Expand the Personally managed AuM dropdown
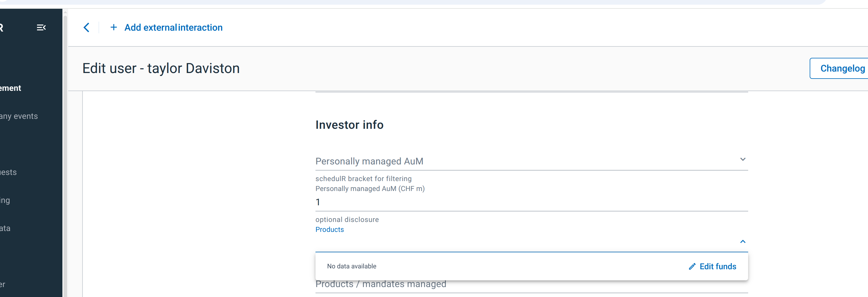This screenshot has width=868, height=297. (531, 161)
